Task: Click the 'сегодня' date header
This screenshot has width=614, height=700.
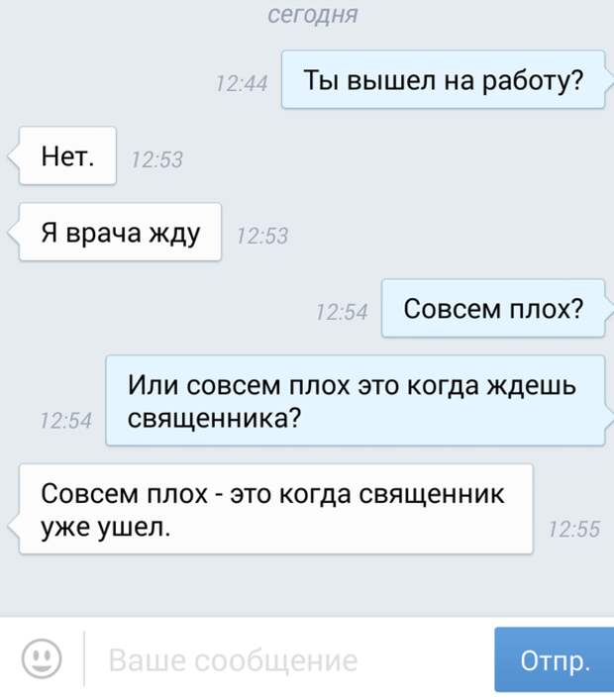Action: point(313,14)
